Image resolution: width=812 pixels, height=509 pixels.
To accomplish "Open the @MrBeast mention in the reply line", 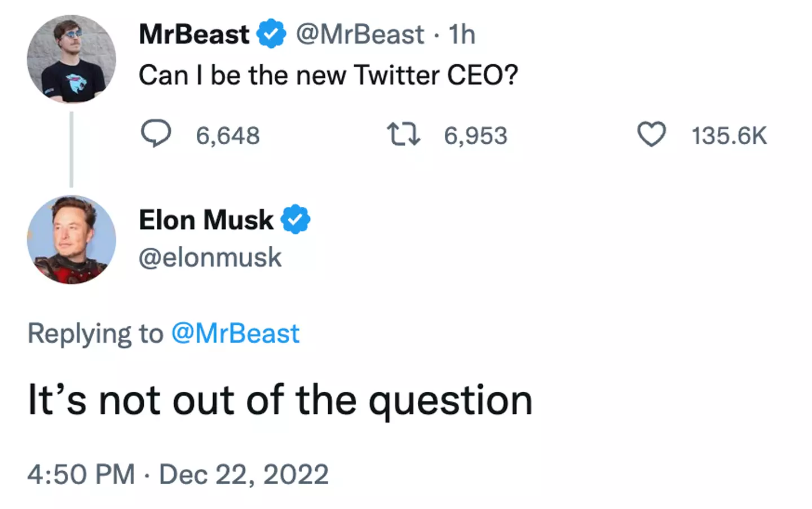I will coord(236,333).
